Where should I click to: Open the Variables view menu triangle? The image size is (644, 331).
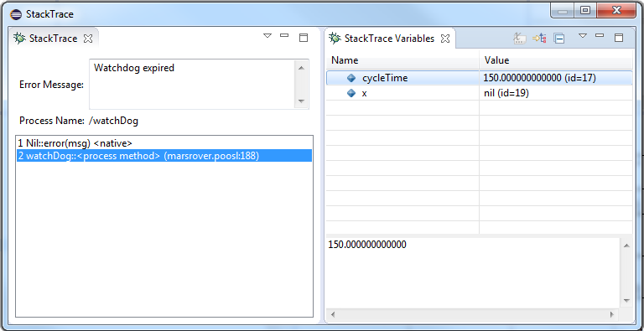click(583, 36)
